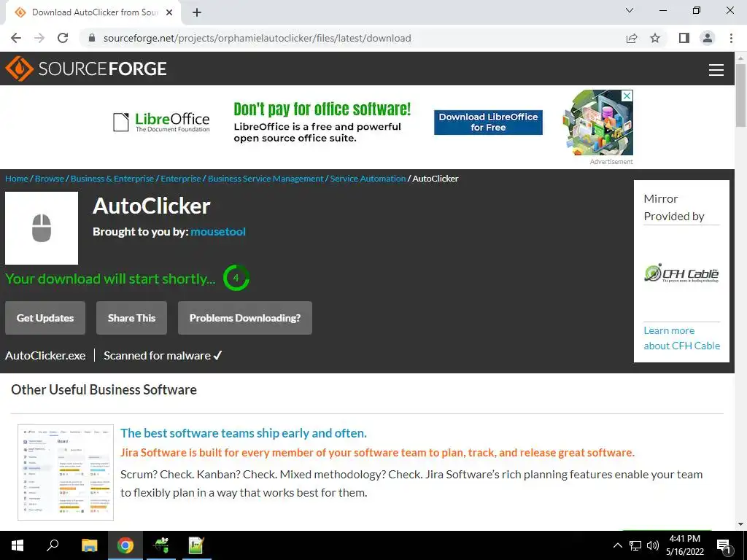Share this page via share icon

point(632,38)
